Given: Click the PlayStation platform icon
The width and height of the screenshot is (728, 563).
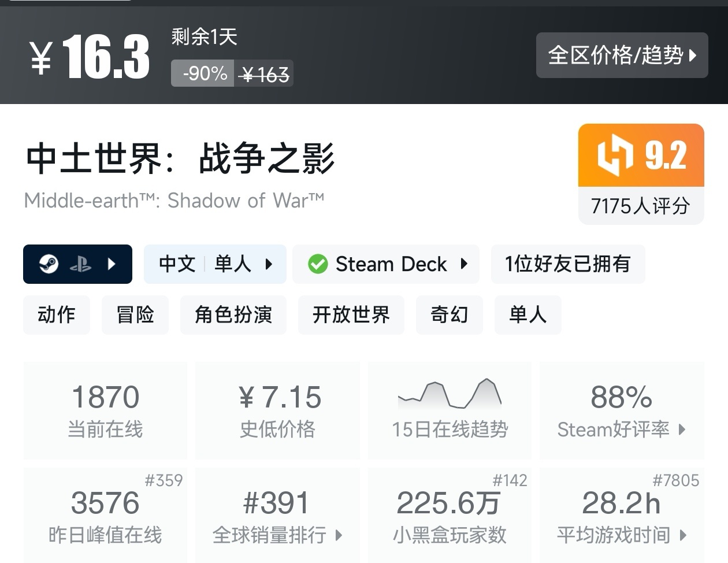Looking at the screenshot, I should point(80,265).
